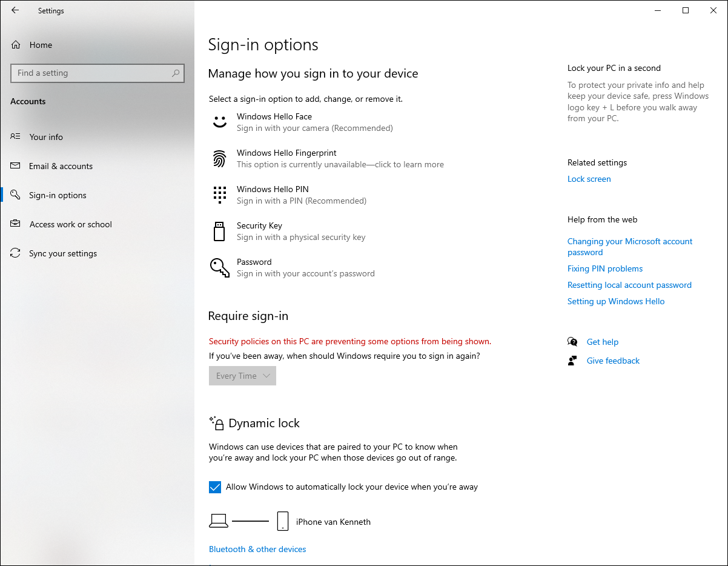Click the phone icon next to iPhone van Kenneth

[283, 521]
